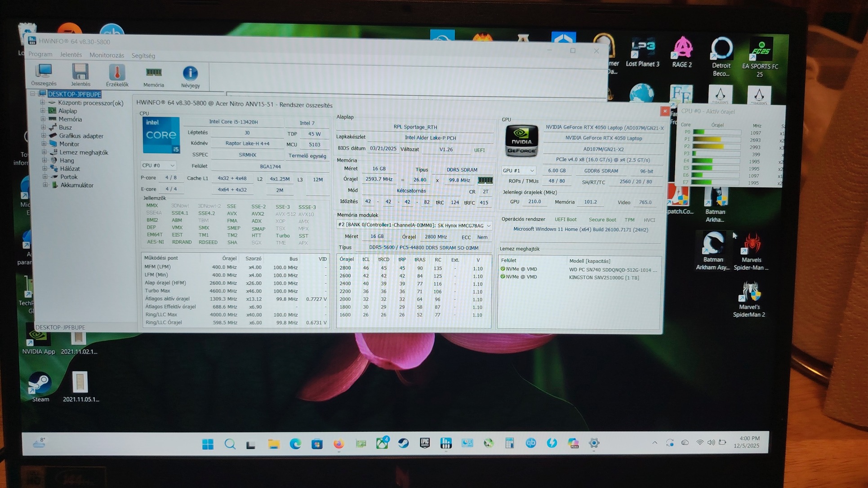Viewport: 868px width, 488px height.
Task: Open Steam from the taskbar
Action: (403, 444)
